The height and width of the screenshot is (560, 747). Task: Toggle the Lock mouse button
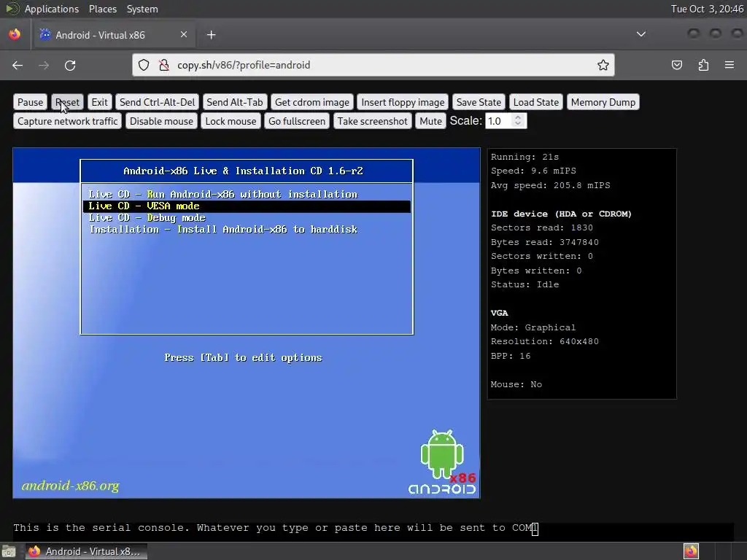click(231, 121)
